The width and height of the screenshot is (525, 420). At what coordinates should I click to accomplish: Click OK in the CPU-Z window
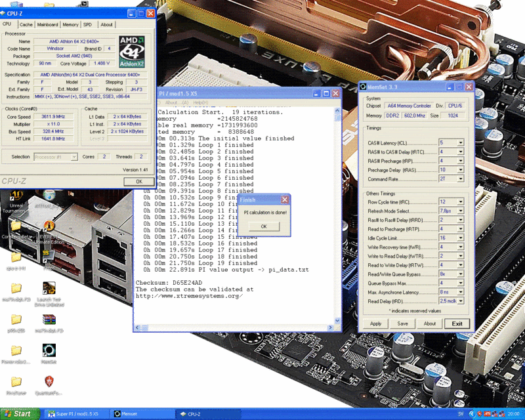(x=139, y=182)
